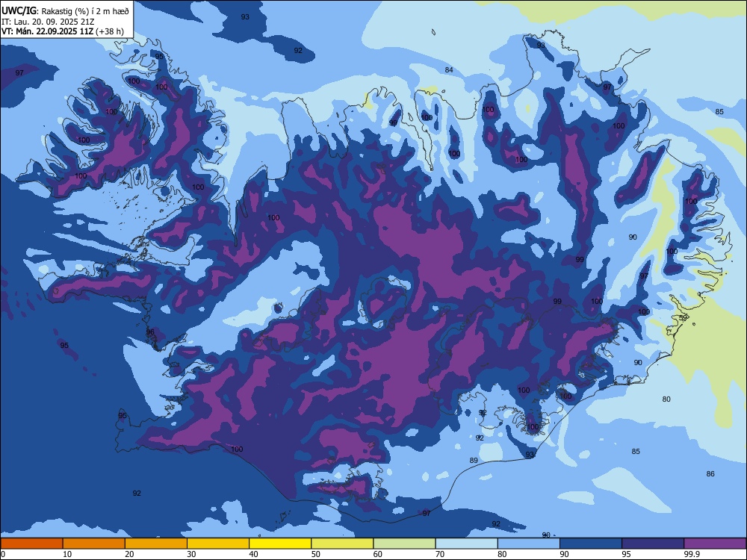Select the orange 10–20 legend color block
747x560 pixels.
point(94,544)
